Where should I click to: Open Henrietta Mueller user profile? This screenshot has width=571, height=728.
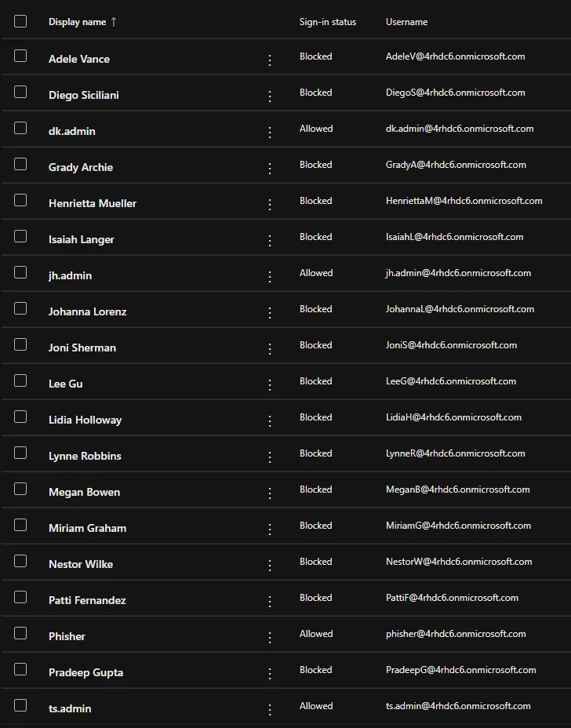point(93,203)
